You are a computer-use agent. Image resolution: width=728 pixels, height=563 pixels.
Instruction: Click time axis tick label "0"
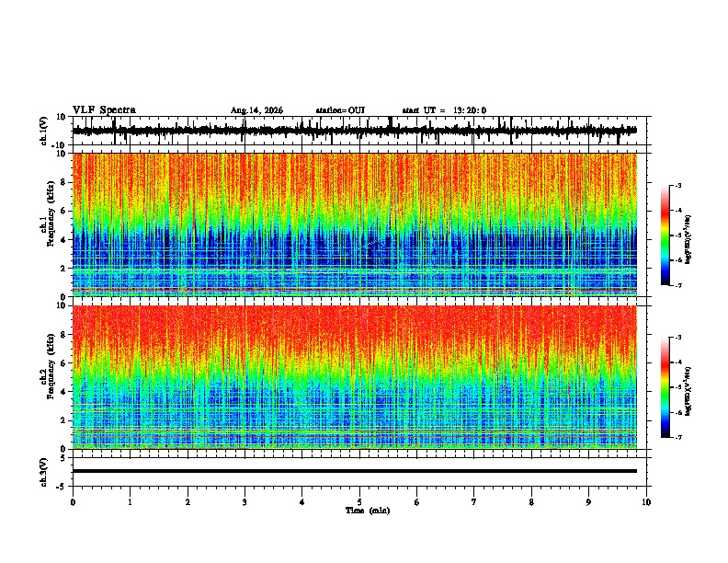coord(73,502)
